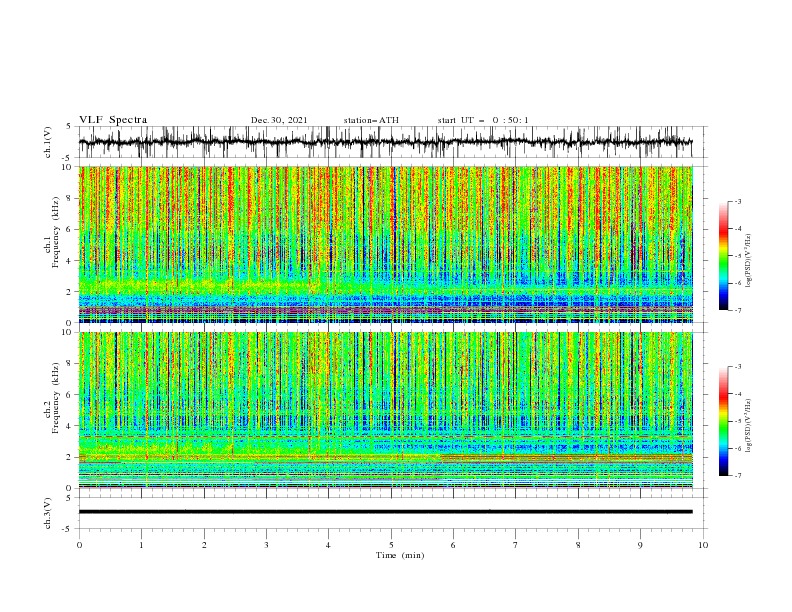Viewport: 792px width, 612px height.
Task: Click the "Time (min)" x-axis label
Action: pyautogui.click(x=400, y=555)
